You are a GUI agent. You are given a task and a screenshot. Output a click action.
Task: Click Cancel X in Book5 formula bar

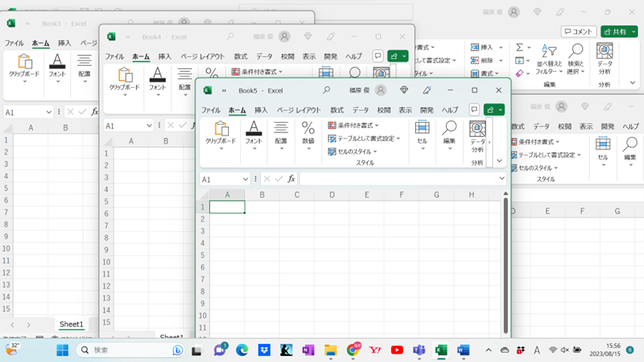coord(267,179)
